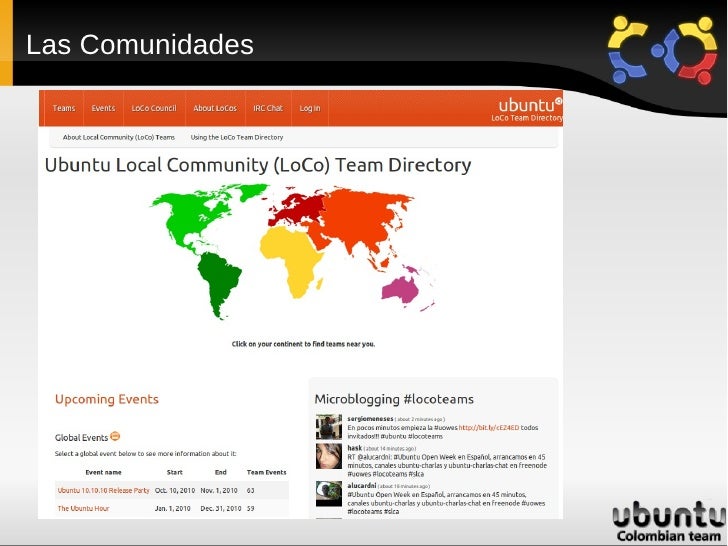Click the colorful Ubuntu Colombia logo in header
The height and width of the screenshot is (546, 728).
click(663, 50)
